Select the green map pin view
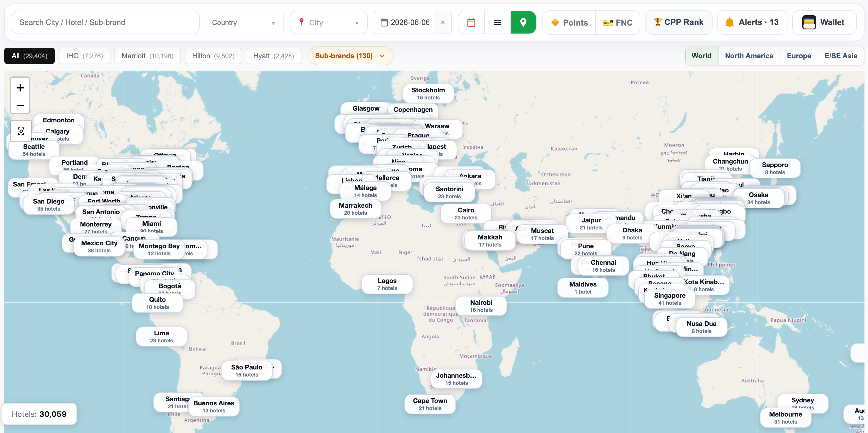This screenshot has width=868, height=433. click(523, 22)
